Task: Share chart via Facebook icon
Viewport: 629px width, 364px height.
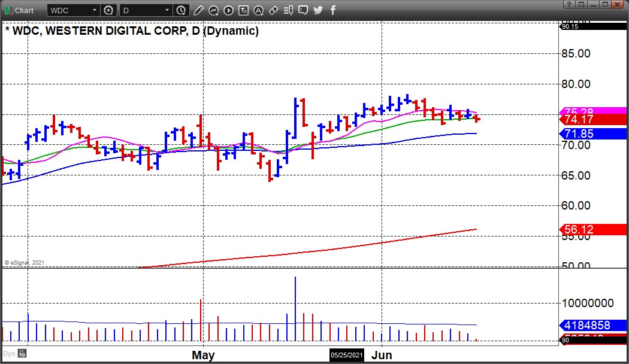Action: 333,10
